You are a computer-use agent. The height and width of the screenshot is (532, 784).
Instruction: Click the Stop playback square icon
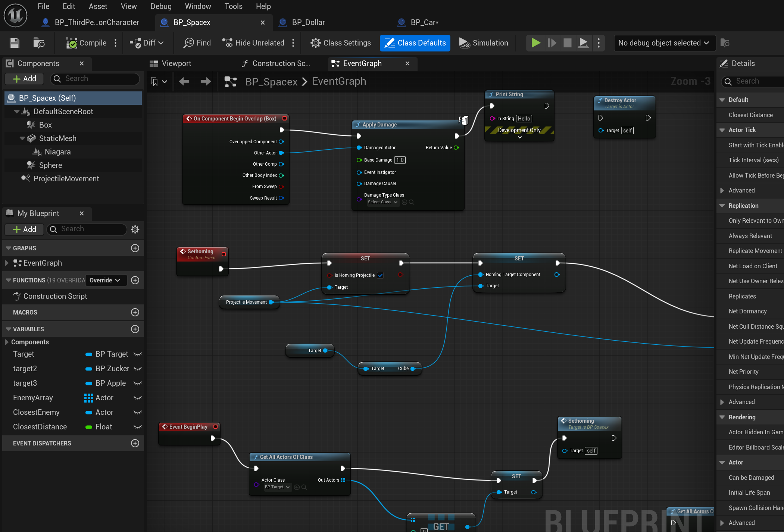coord(567,43)
